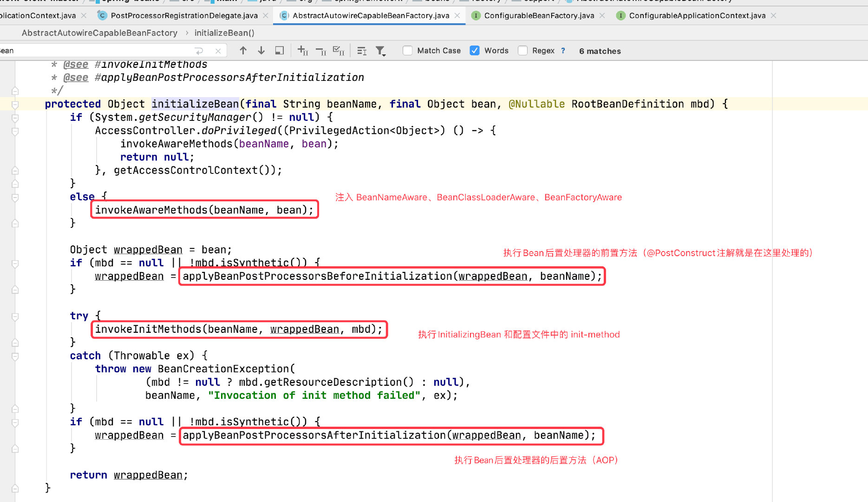
Task: Close ConfigurableBeanFactory.java tab
Action: (602, 15)
